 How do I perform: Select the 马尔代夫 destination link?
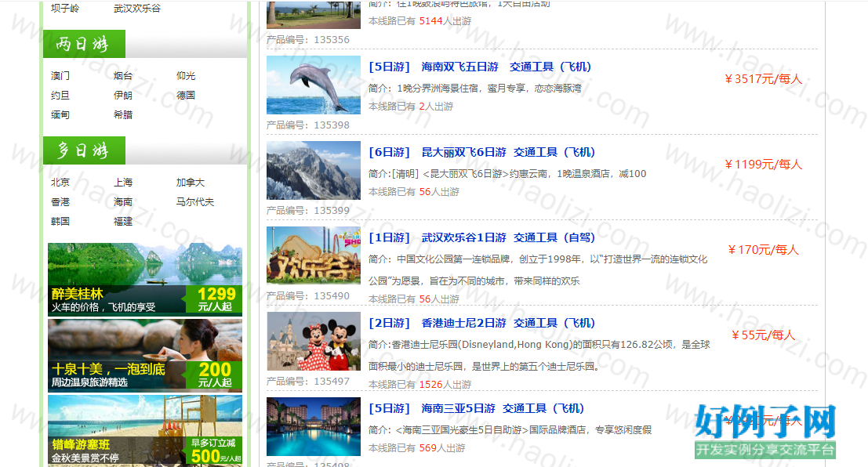[x=195, y=202]
